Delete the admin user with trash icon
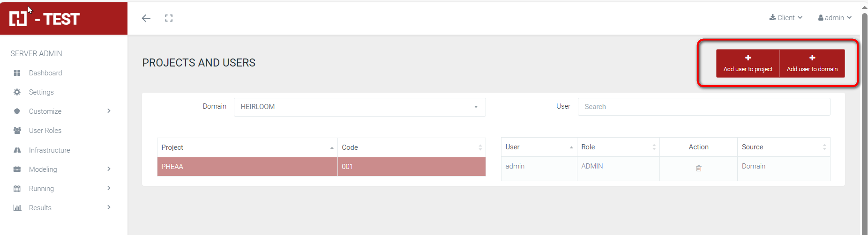The height and width of the screenshot is (235, 868). pyautogui.click(x=698, y=169)
